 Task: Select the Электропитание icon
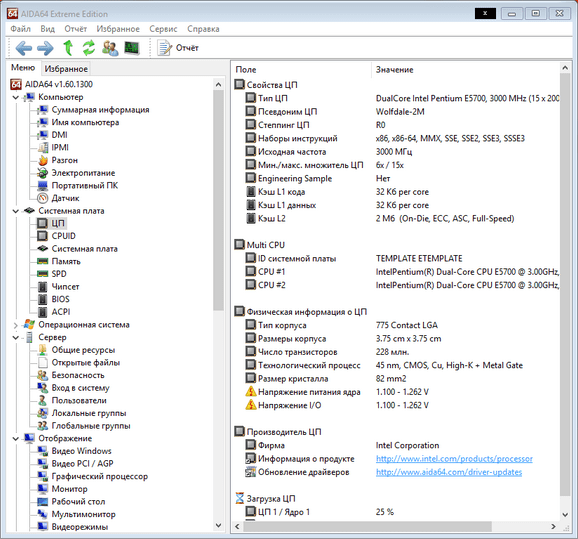(x=43, y=173)
